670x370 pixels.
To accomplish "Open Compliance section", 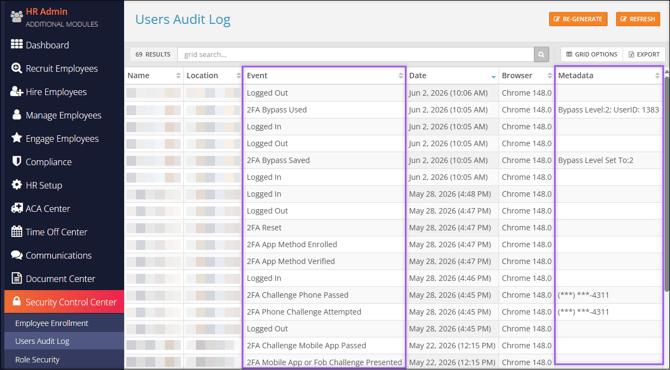I will pyautogui.click(x=49, y=162).
